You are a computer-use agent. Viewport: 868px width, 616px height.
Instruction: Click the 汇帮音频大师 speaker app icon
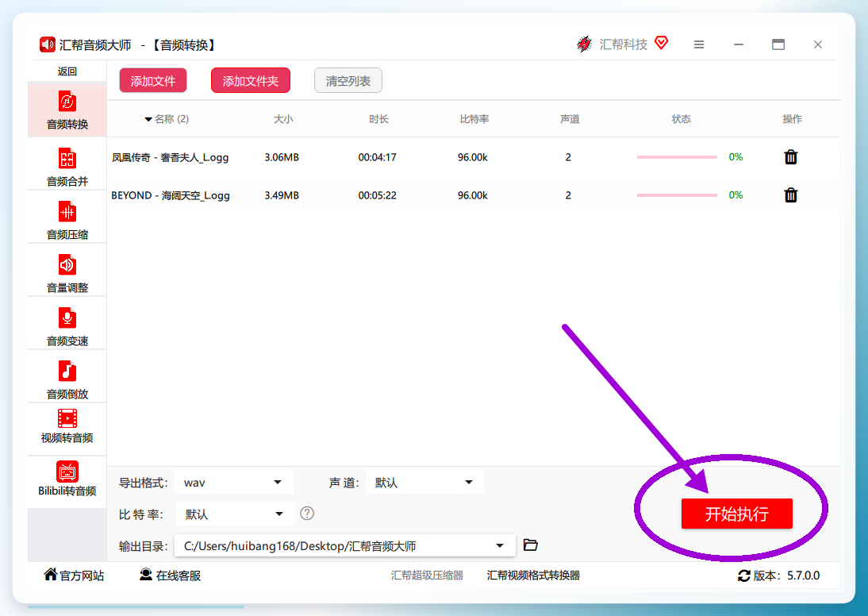point(47,44)
